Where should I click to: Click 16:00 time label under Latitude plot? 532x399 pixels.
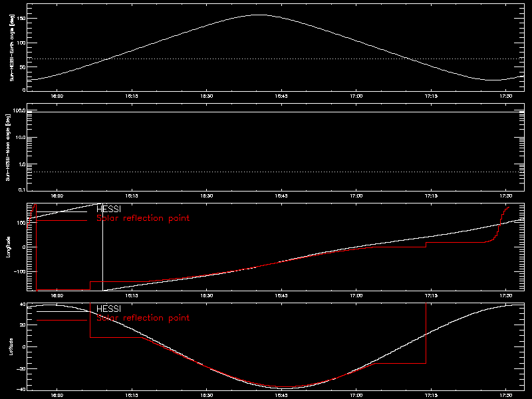(57, 396)
